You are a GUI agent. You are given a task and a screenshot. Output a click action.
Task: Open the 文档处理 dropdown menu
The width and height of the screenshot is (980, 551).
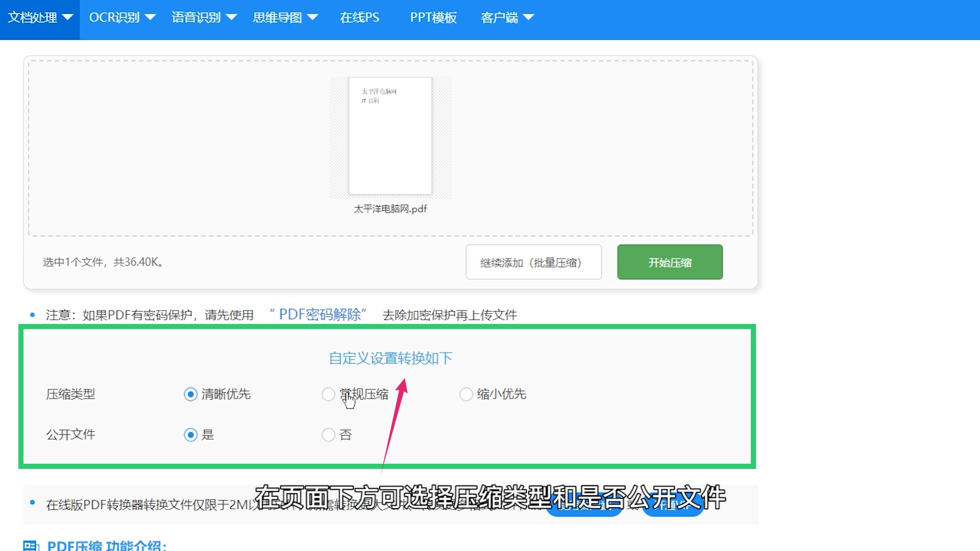click(x=40, y=18)
